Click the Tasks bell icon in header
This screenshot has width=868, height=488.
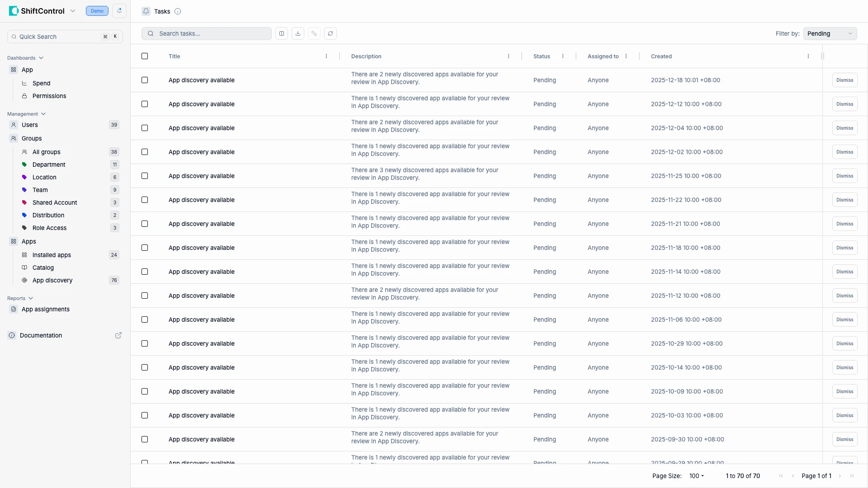coord(146,11)
